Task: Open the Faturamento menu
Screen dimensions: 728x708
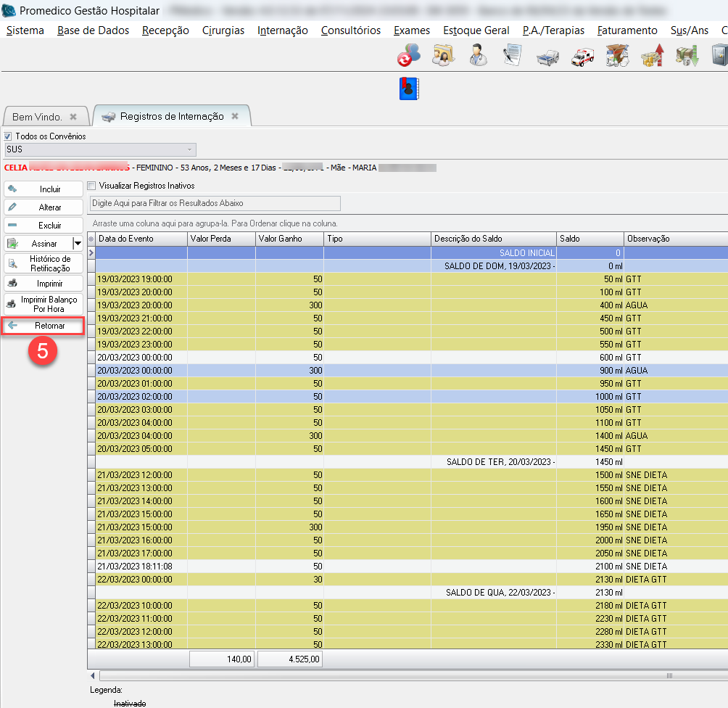Action: tap(627, 30)
